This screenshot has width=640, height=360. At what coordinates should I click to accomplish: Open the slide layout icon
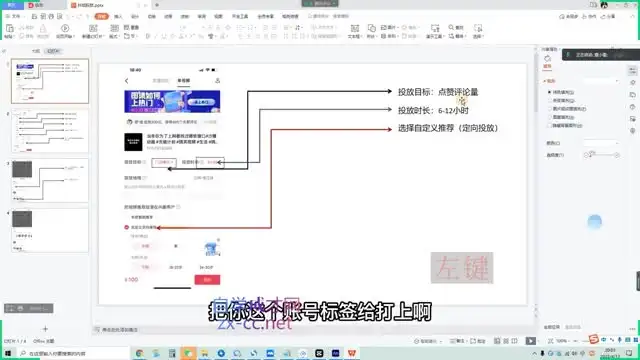[114, 28]
